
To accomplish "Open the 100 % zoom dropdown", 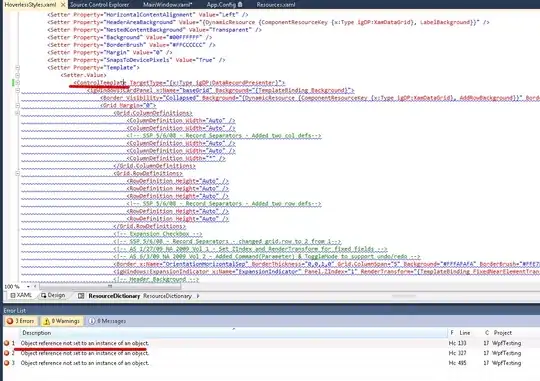I will (x=28, y=287).
